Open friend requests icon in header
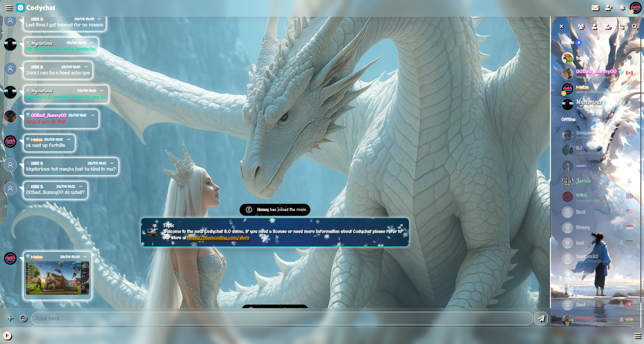Viewport: 644px width, 344px height. [608, 8]
